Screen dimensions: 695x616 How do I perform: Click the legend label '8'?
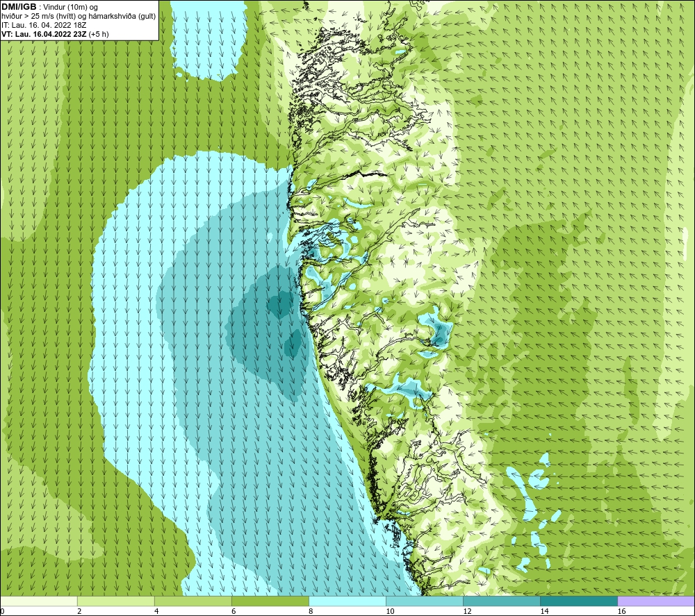[x=311, y=611]
